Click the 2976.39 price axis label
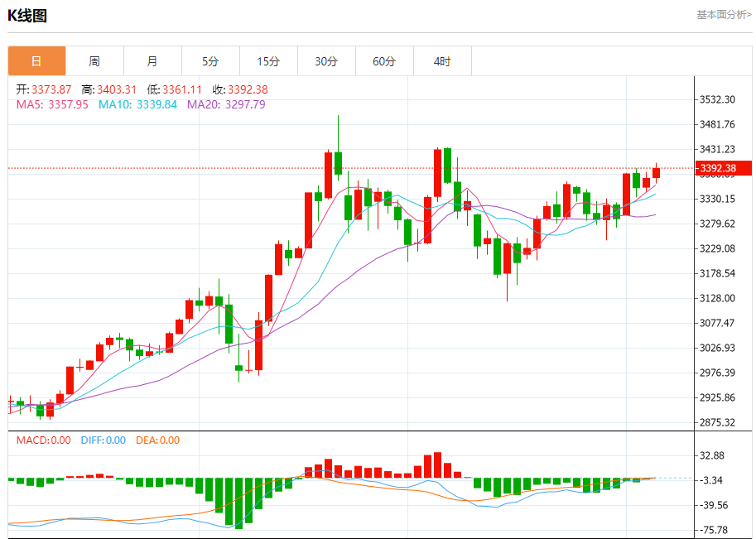The height and width of the screenshot is (539, 756). 717,373
